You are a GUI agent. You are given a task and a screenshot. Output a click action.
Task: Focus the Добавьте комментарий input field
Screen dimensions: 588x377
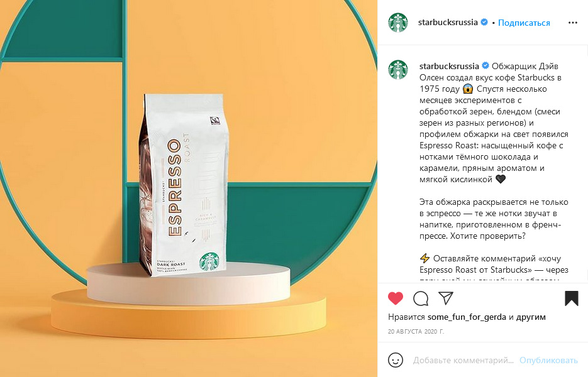pyautogui.click(x=463, y=361)
